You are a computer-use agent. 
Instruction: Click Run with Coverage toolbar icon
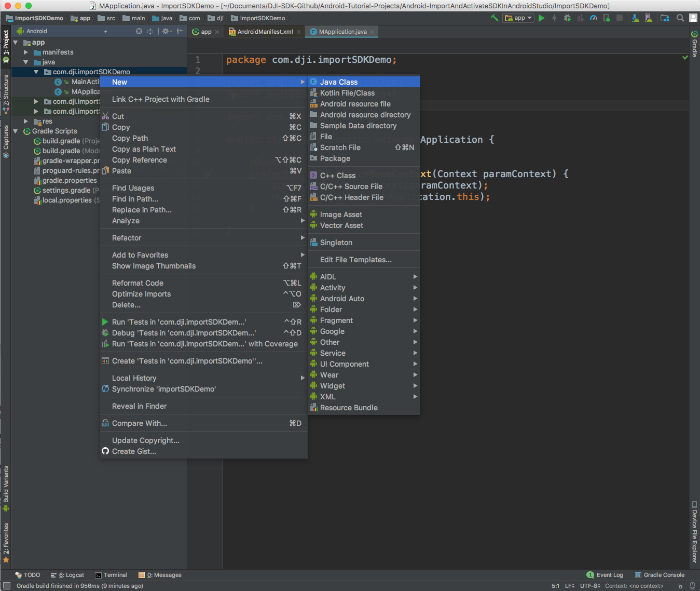(x=580, y=18)
